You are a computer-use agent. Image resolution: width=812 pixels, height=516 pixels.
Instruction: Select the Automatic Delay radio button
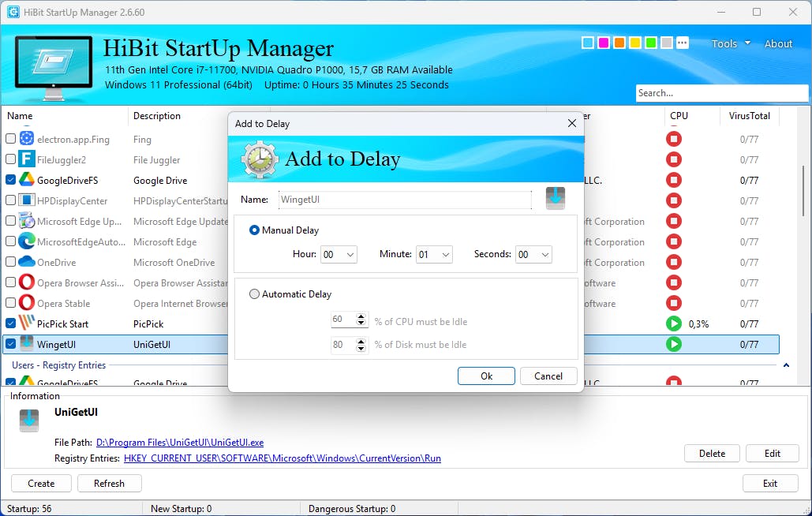(254, 294)
